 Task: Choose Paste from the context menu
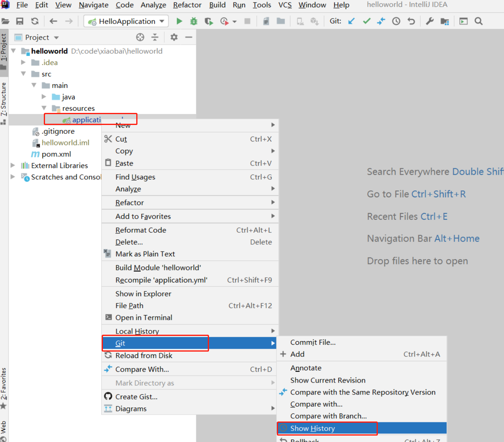pyautogui.click(x=190, y=163)
